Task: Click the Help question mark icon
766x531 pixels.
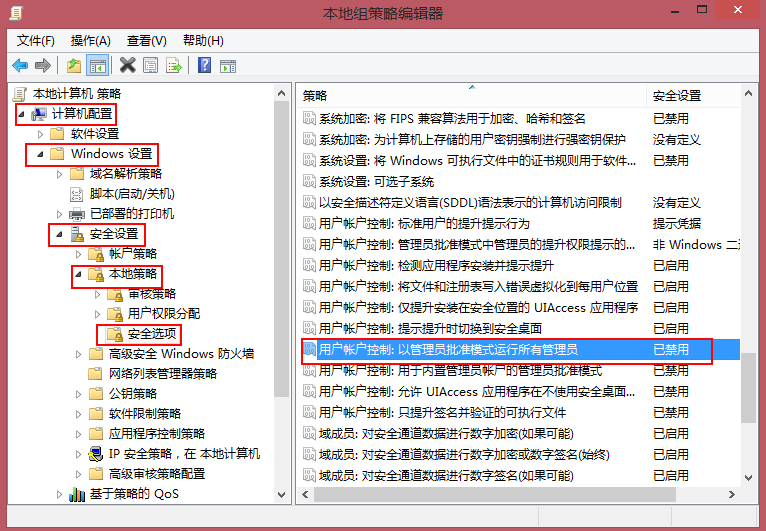Action: point(204,65)
